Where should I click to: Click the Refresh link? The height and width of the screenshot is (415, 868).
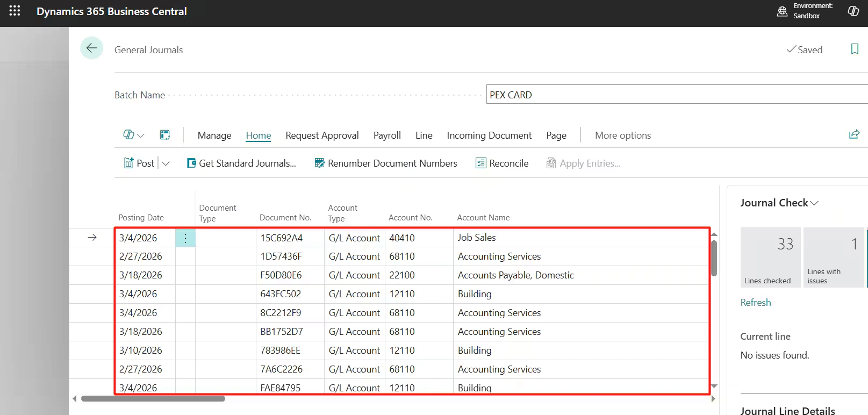pos(756,303)
